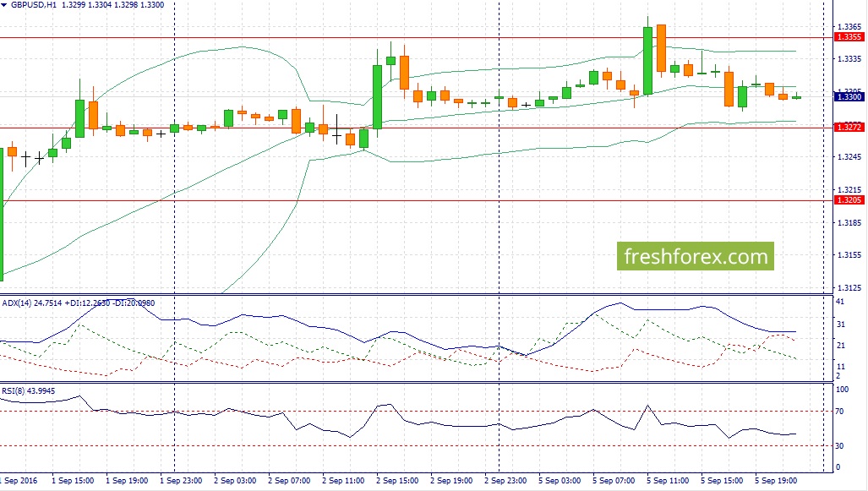Click the RSI(8) 43.9945 indicator label
This screenshot has height=491, width=868.
tap(28, 390)
